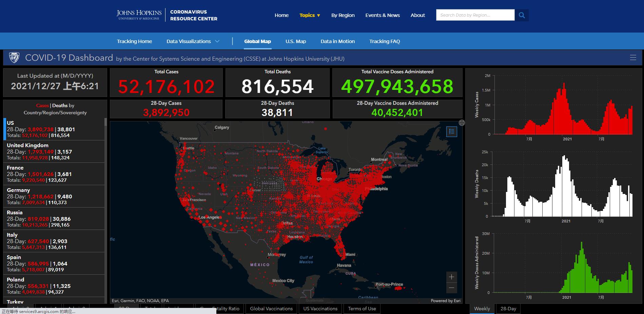Open the Topics dropdown menu
Image resolution: width=644 pixels, height=314 pixels.
[310, 15]
